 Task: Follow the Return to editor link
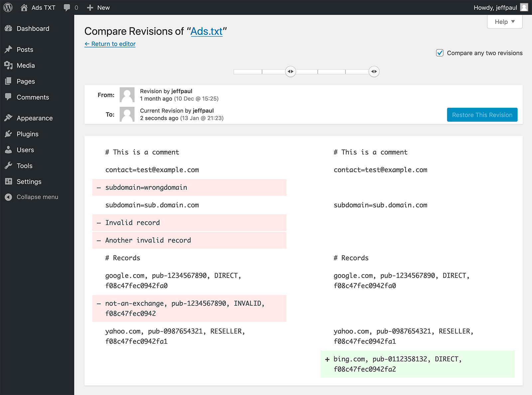coord(110,44)
